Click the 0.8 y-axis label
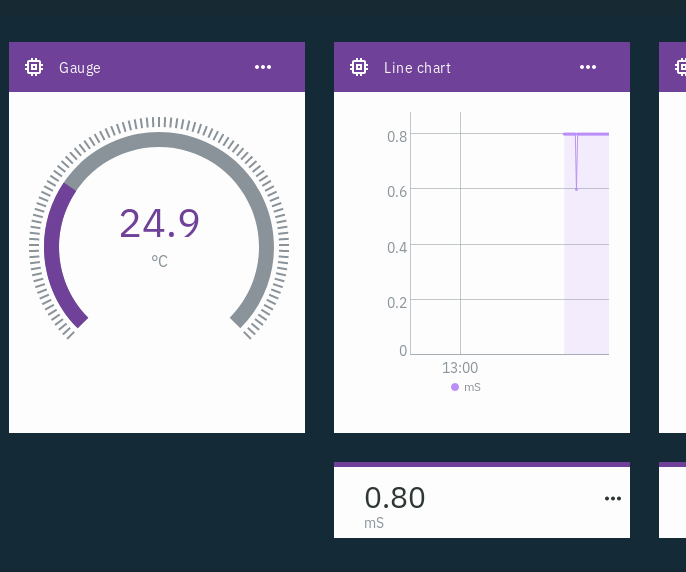This screenshot has width=686, height=572. click(397, 137)
